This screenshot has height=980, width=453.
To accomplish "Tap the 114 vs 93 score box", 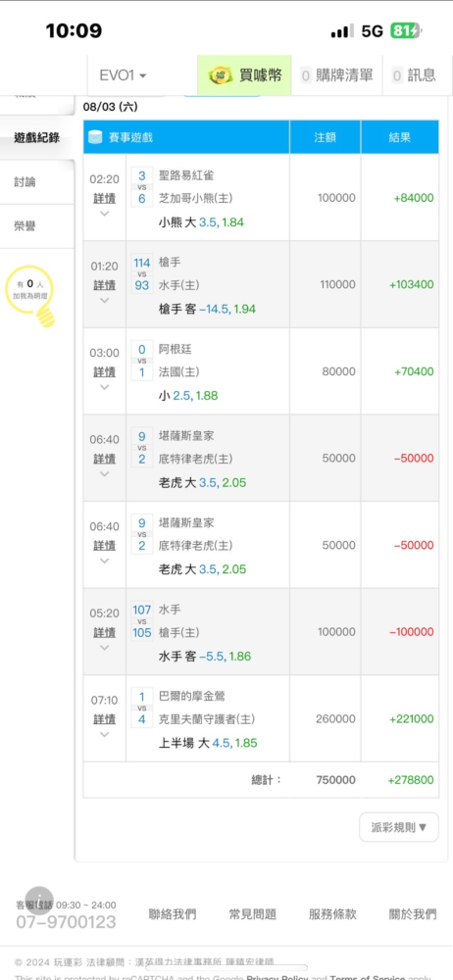I will click(x=142, y=274).
